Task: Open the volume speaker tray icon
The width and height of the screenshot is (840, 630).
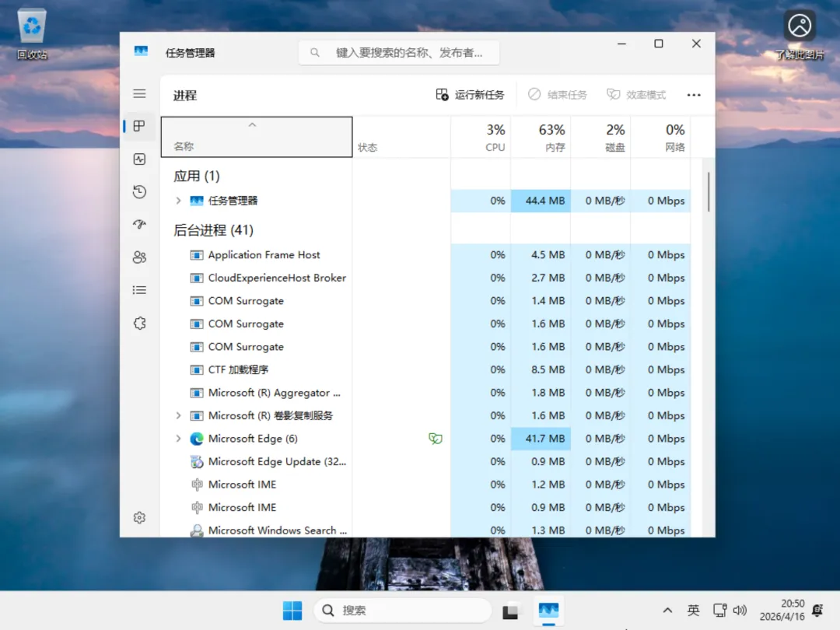Action: [740, 611]
